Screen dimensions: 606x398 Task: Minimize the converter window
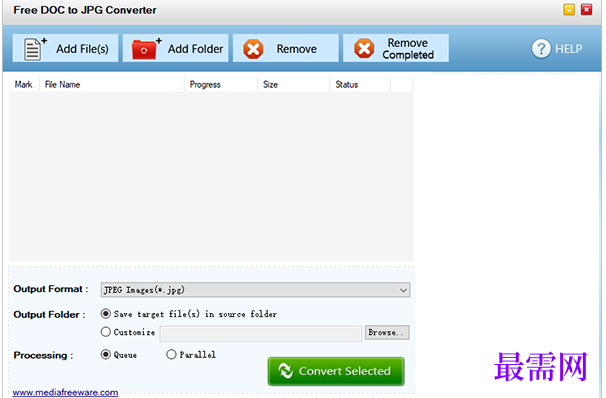point(569,10)
